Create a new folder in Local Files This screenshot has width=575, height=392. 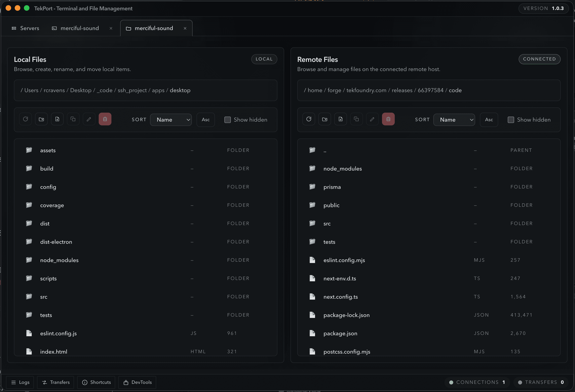41,119
